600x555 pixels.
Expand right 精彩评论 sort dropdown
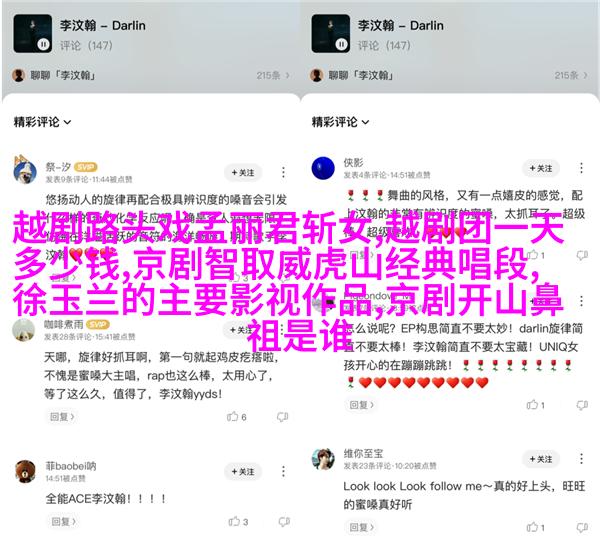coord(340,122)
